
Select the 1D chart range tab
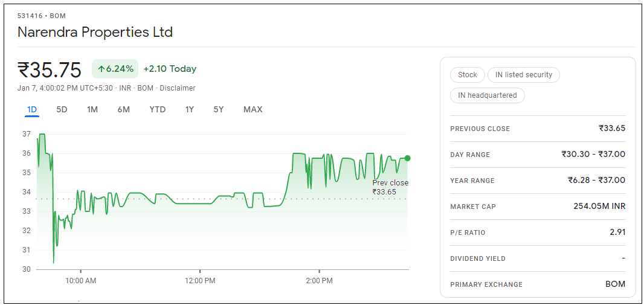[32, 110]
